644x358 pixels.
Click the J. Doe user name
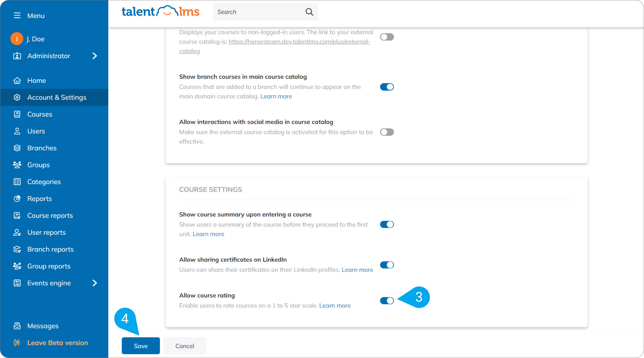(x=36, y=39)
